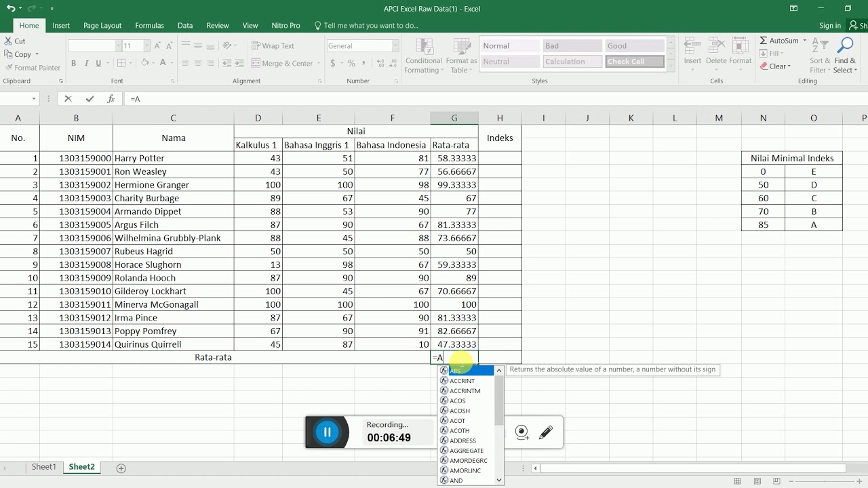Open the Nitro Pro tab
The height and width of the screenshot is (488, 868).
285,26
